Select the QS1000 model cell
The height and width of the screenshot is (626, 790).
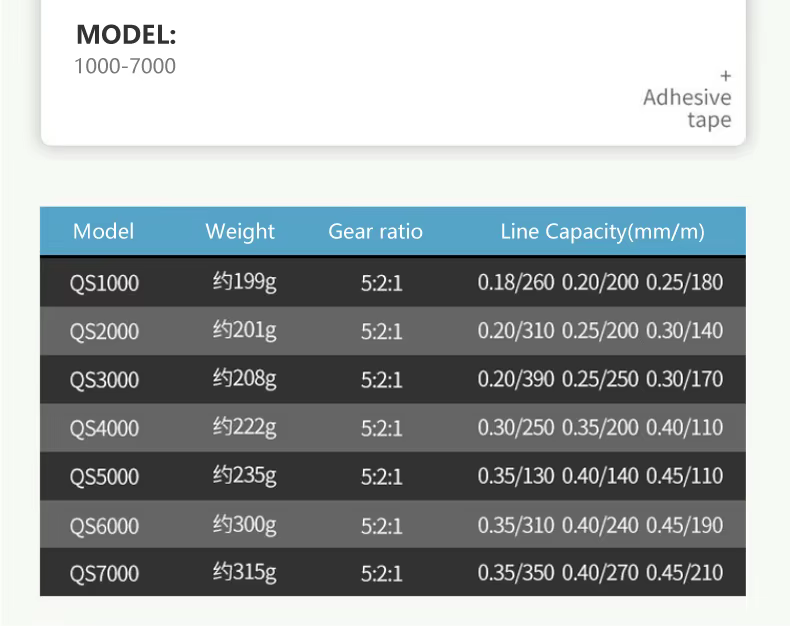[x=104, y=283]
